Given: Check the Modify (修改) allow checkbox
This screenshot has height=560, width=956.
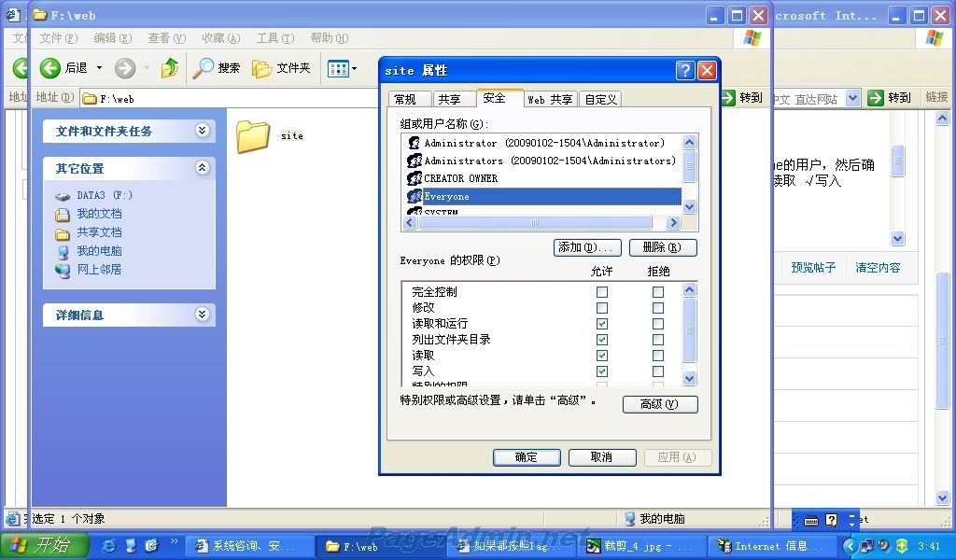Looking at the screenshot, I should pos(602,308).
